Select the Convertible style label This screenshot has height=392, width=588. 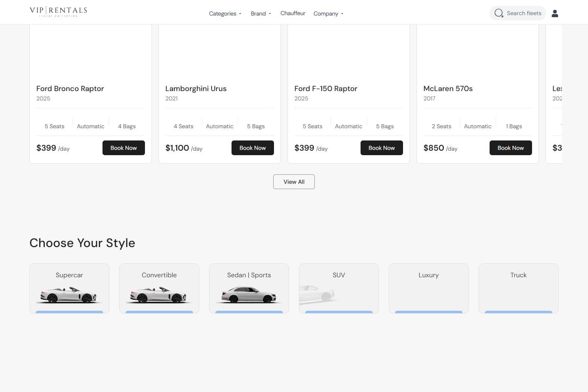[x=159, y=275]
